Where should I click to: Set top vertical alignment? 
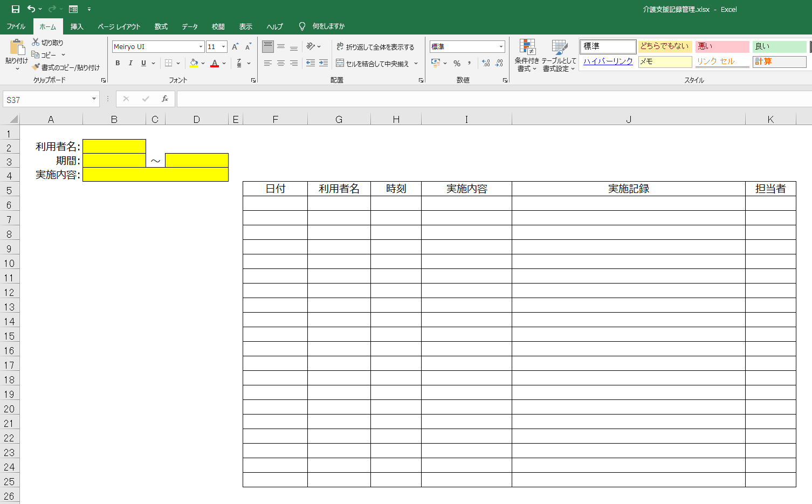(268, 46)
